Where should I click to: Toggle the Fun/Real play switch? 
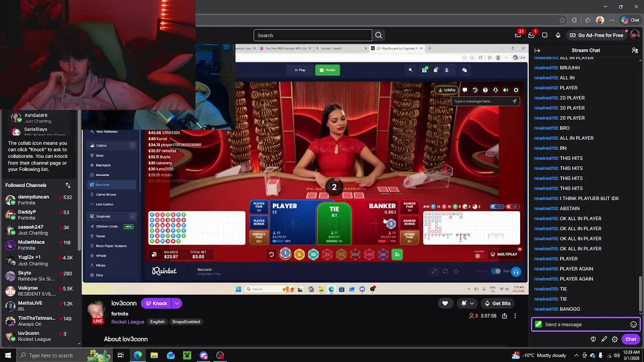pyautogui.click(x=496, y=271)
